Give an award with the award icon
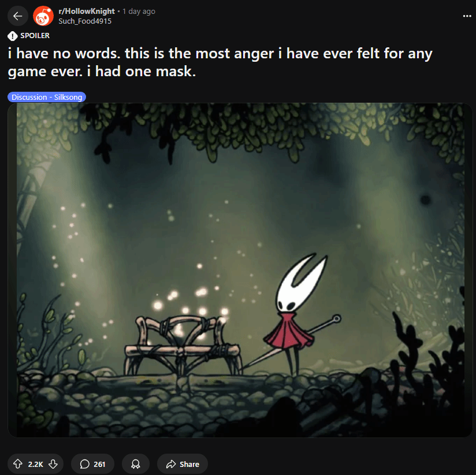Image resolution: width=476 pixels, height=475 pixels. click(x=135, y=464)
